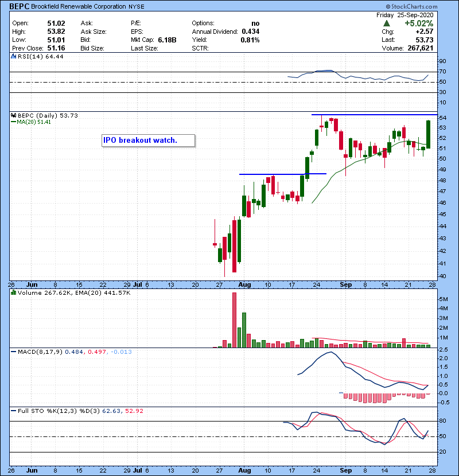Click the Volume panel legend icon
459x476 pixels.
click(x=13, y=292)
